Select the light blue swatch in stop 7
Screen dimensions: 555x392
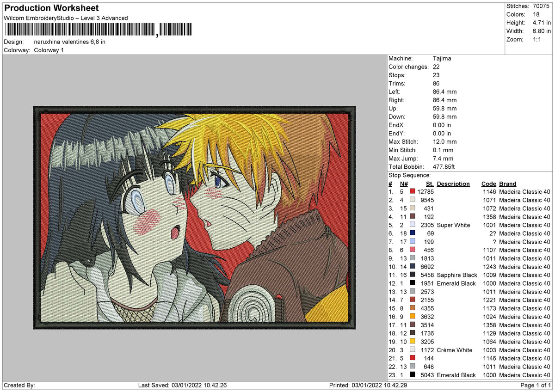point(412,241)
